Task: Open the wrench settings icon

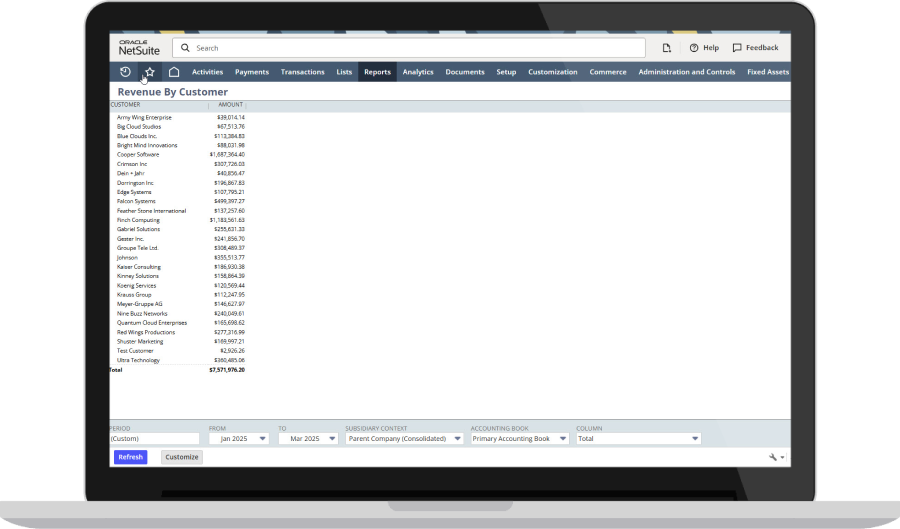Action: click(x=774, y=457)
